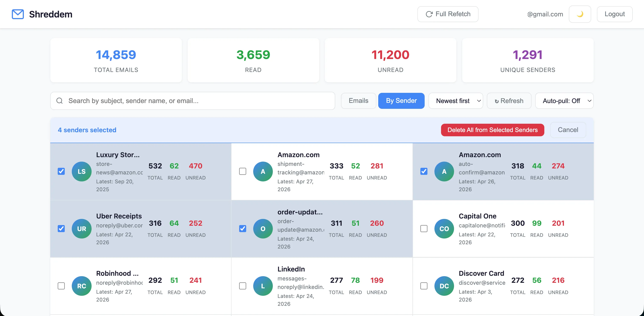Click Uber Receipts' 252 unread count
Viewport: 644px width, 316px height.
point(195,223)
